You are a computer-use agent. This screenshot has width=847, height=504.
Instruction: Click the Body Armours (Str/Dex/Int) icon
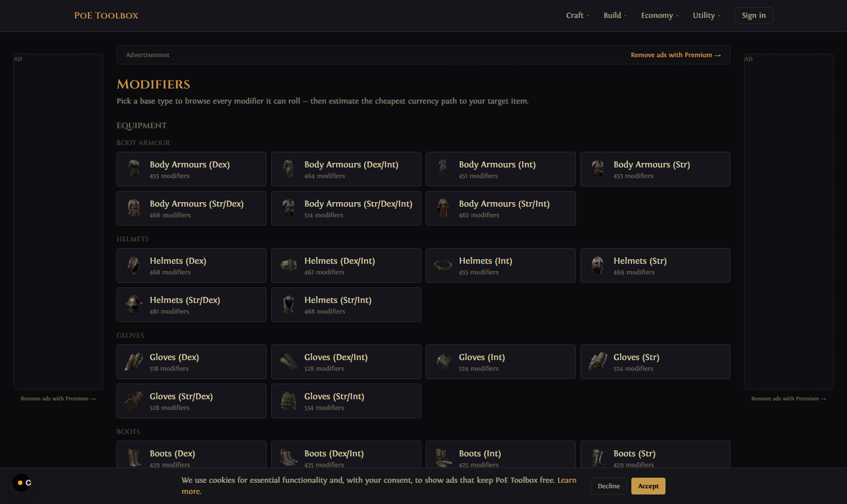pyautogui.click(x=288, y=208)
